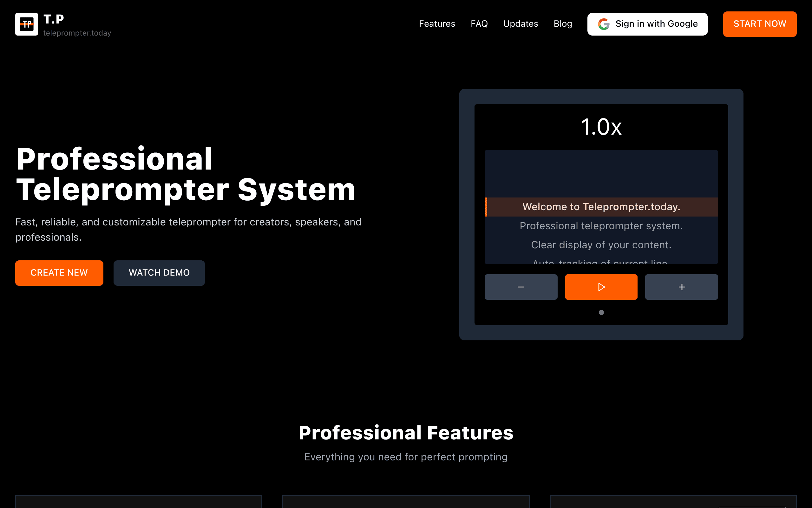Screen dimensions: 812x508
Task: Start playback with the orange play button
Action: (601, 287)
